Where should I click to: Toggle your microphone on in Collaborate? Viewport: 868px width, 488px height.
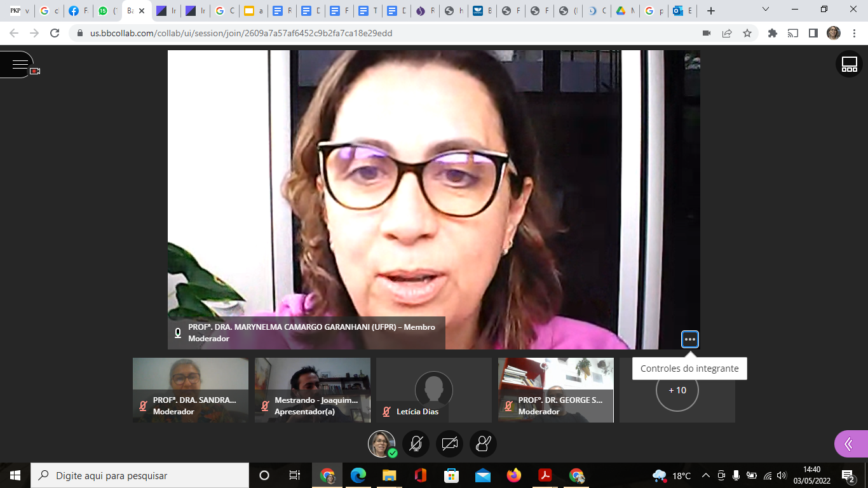pos(416,444)
